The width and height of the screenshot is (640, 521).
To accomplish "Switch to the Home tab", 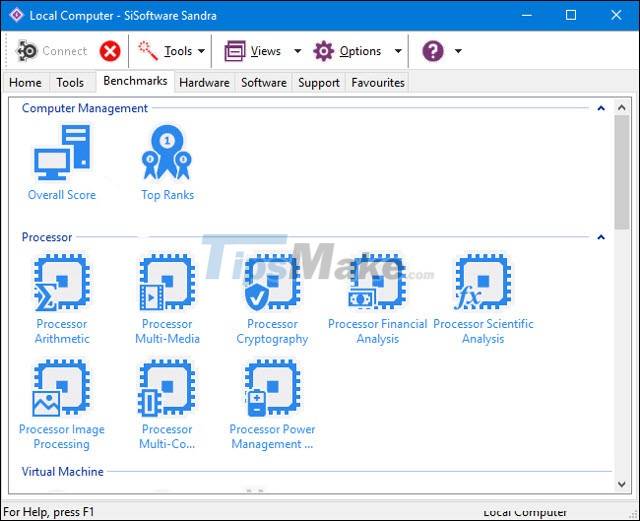I will tap(25, 82).
